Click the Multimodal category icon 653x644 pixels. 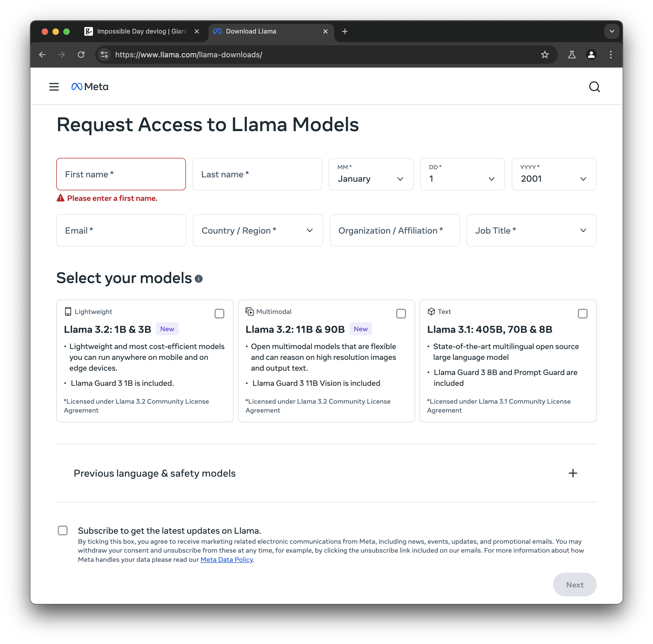click(x=249, y=311)
